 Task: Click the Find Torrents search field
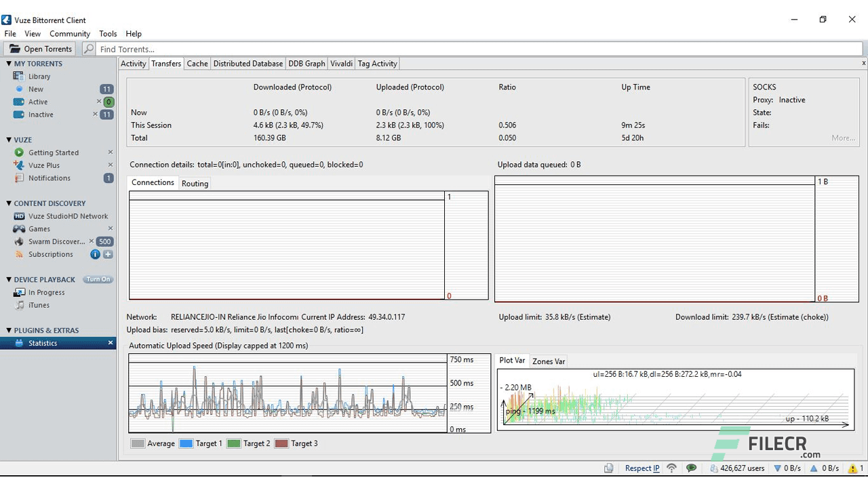pos(203,49)
